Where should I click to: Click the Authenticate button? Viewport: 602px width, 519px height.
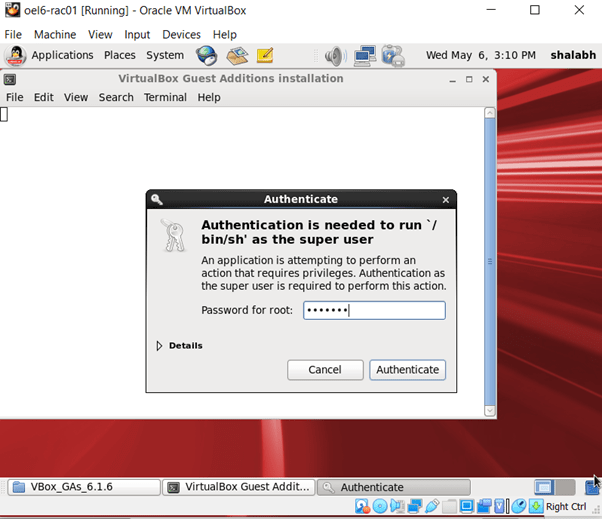[x=407, y=370]
